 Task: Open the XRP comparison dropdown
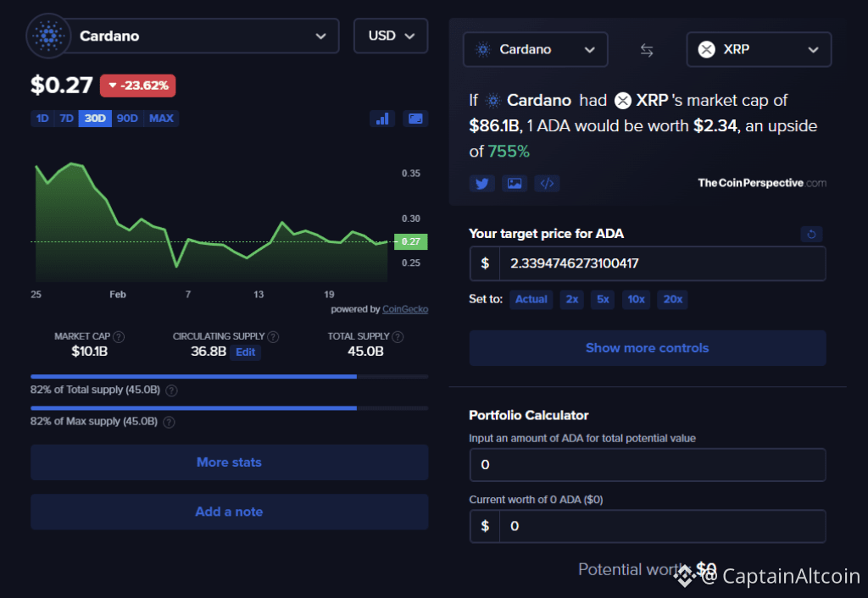tap(759, 50)
